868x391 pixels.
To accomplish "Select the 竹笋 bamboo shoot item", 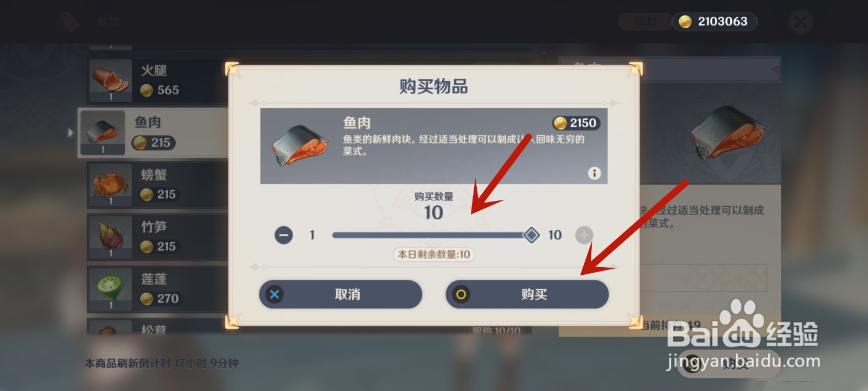I will tap(157, 237).
